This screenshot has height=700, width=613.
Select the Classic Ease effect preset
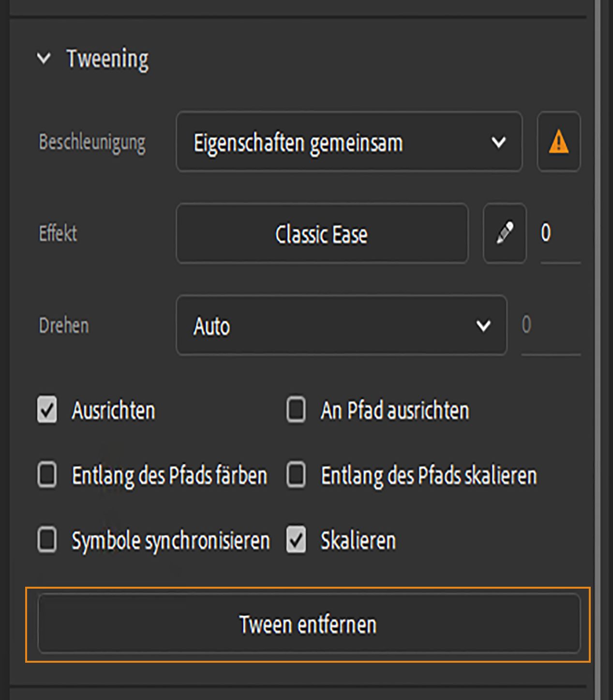pos(322,234)
